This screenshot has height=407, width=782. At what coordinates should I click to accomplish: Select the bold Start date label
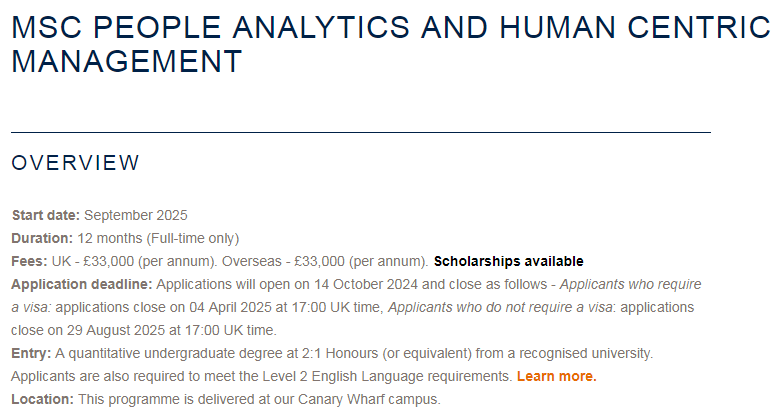click(x=46, y=215)
